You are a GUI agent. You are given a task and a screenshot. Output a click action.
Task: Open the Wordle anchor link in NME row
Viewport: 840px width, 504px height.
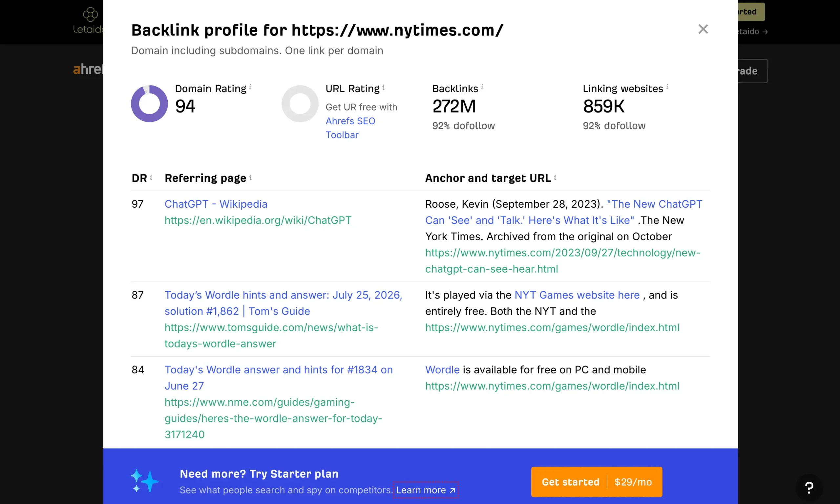[442, 369]
